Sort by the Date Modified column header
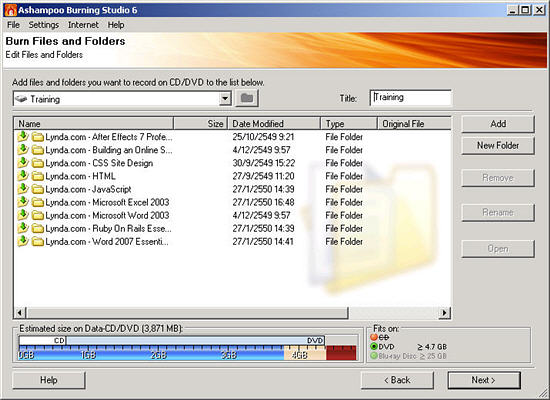The height and width of the screenshot is (400, 550). (274, 124)
